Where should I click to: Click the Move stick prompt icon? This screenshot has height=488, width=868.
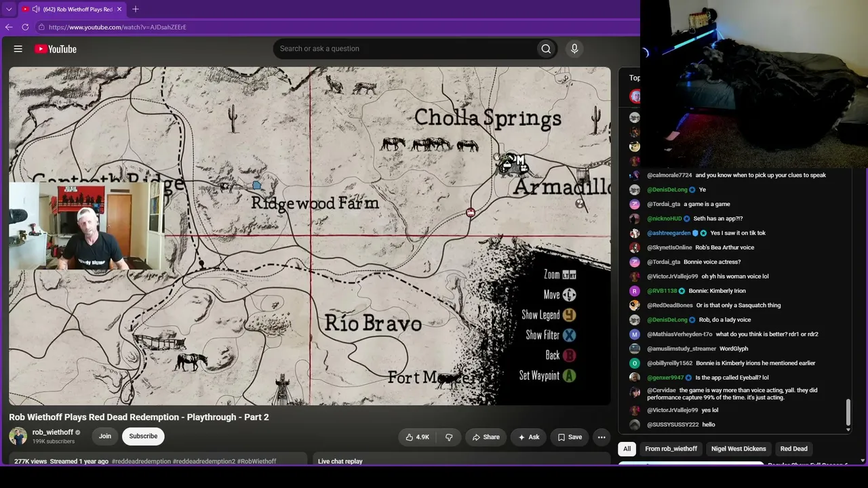point(570,295)
